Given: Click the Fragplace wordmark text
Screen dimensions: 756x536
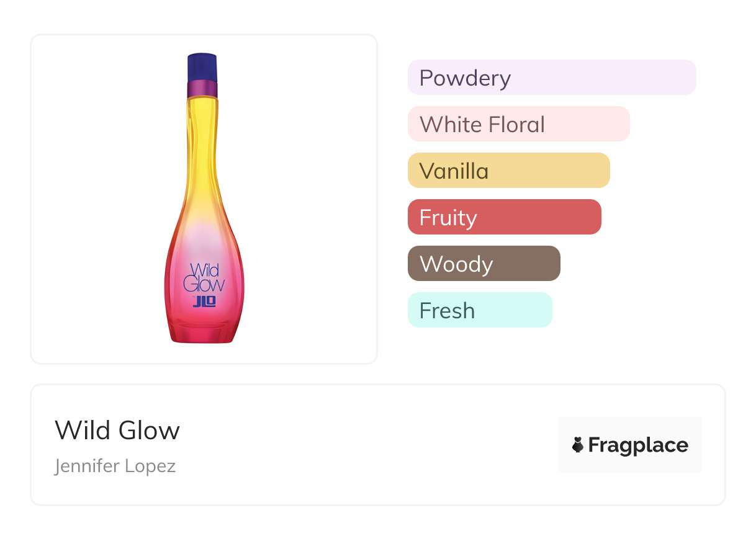Looking at the screenshot, I should (638, 445).
